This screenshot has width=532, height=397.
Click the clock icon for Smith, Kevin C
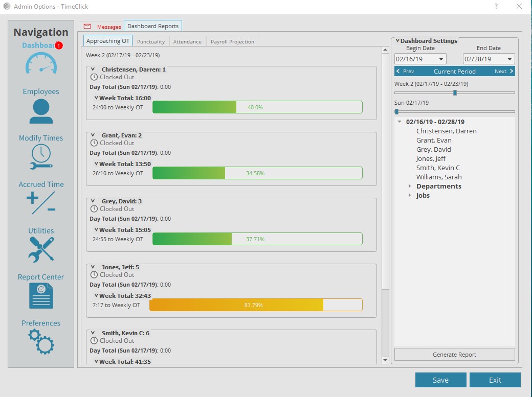pyautogui.click(x=94, y=341)
